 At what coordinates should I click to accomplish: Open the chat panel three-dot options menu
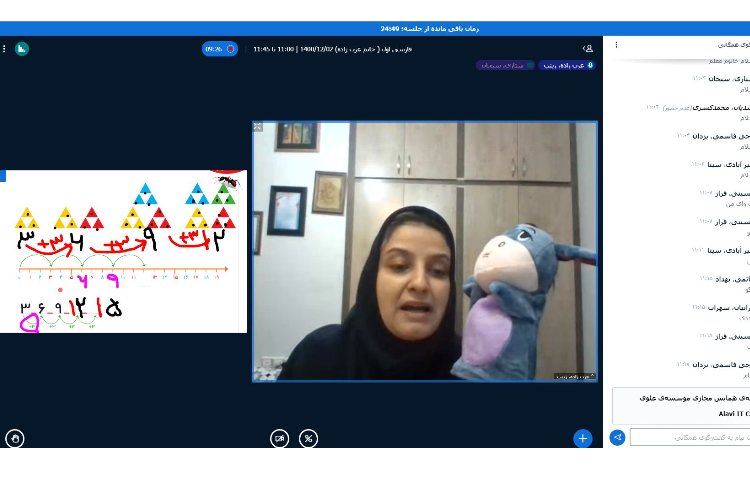tap(616, 45)
